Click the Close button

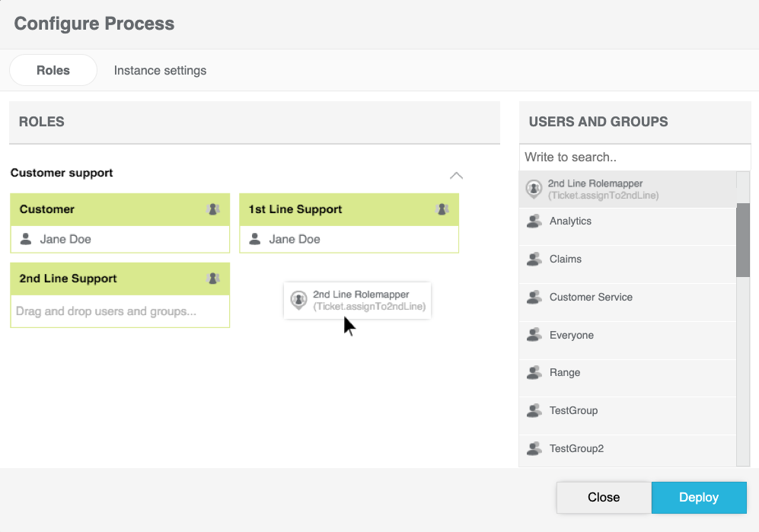click(x=603, y=497)
